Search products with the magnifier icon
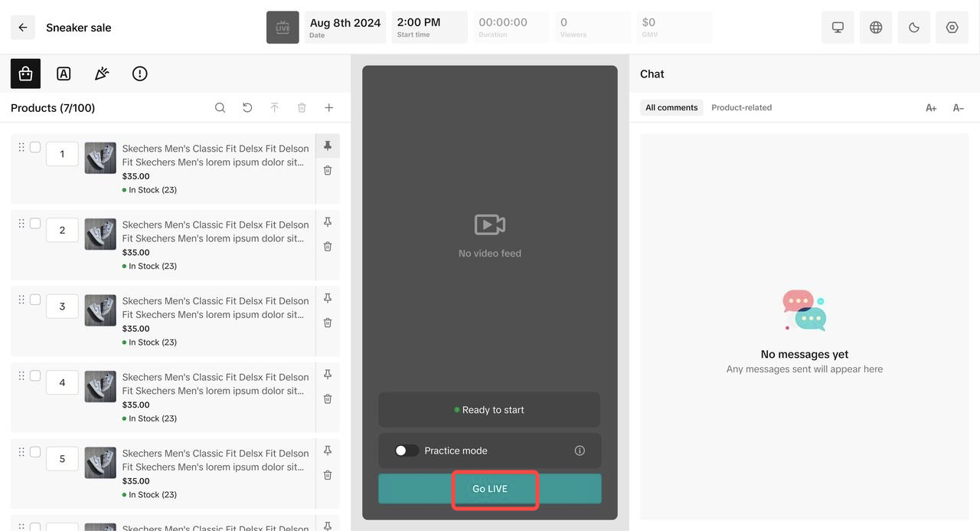 220,108
